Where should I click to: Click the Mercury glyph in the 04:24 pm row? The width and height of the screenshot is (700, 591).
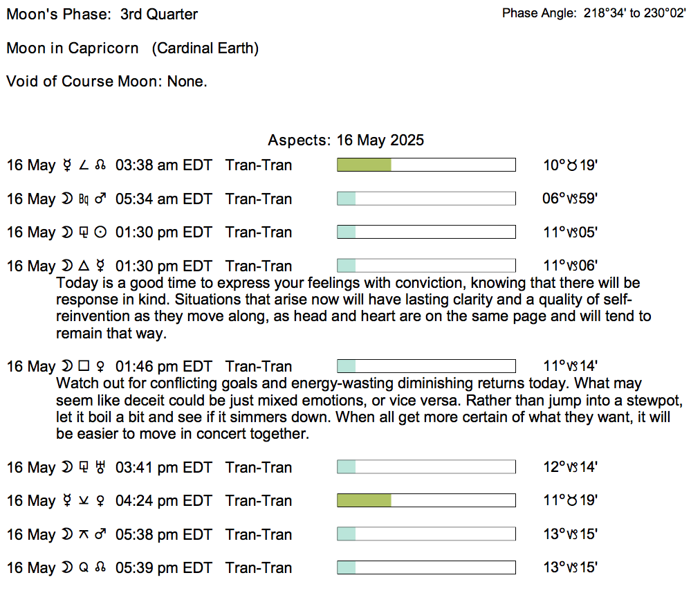tap(67, 501)
